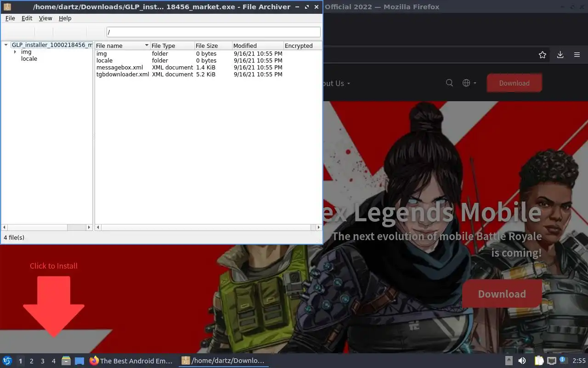Open the globe language dropdown
Screen dimensions: 588x368
point(469,83)
